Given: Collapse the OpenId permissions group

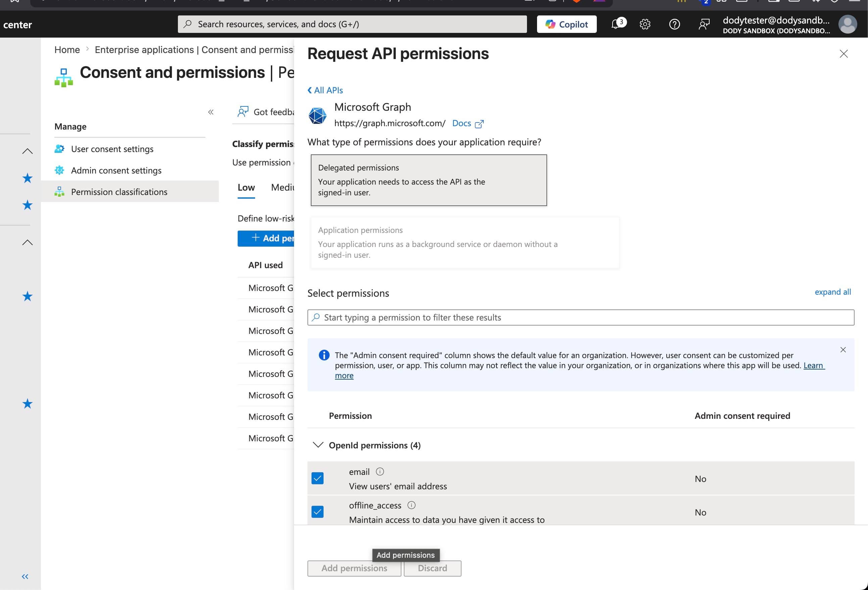Looking at the screenshot, I should [x=318, y=445].
